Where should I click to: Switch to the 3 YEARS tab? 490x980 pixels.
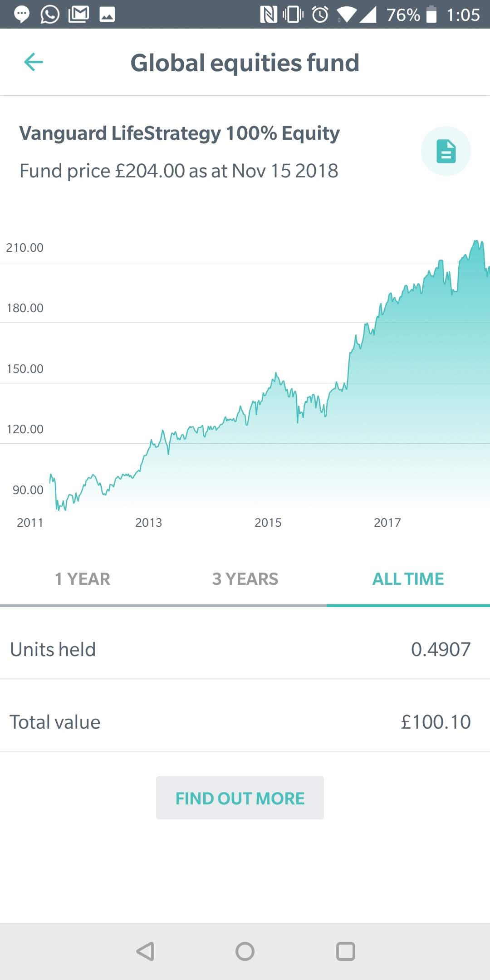pyautogui.click(x=245, y=579)
